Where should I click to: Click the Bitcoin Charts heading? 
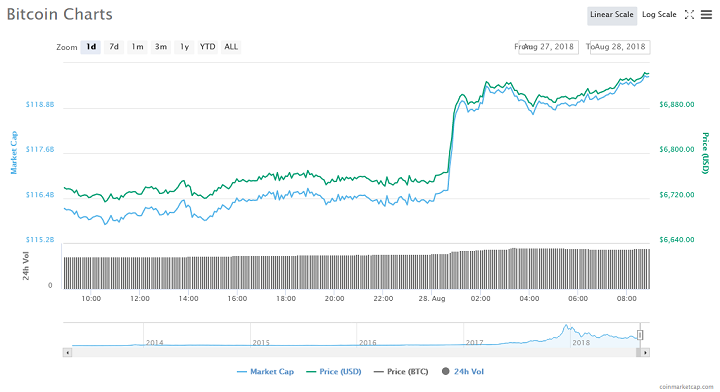tap(59, 15)
